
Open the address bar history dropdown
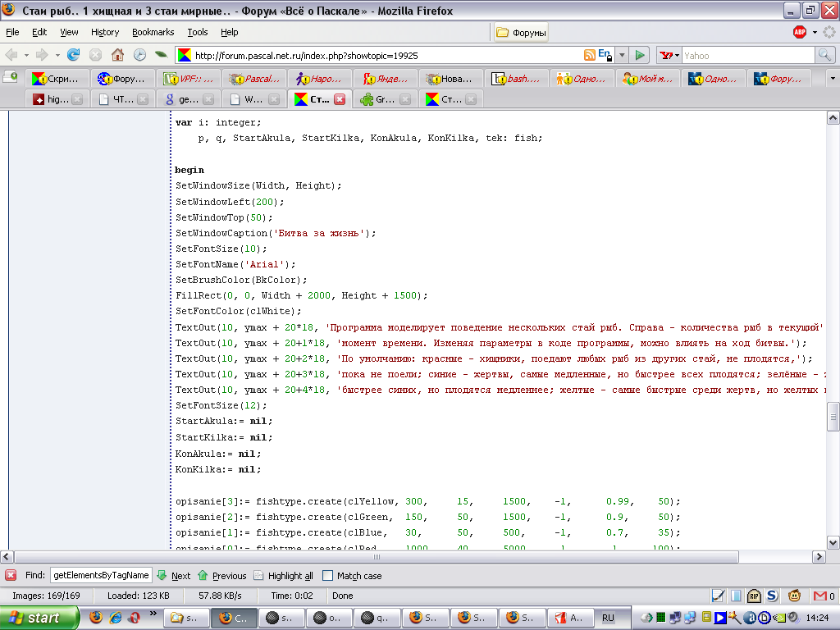(622, 55)
